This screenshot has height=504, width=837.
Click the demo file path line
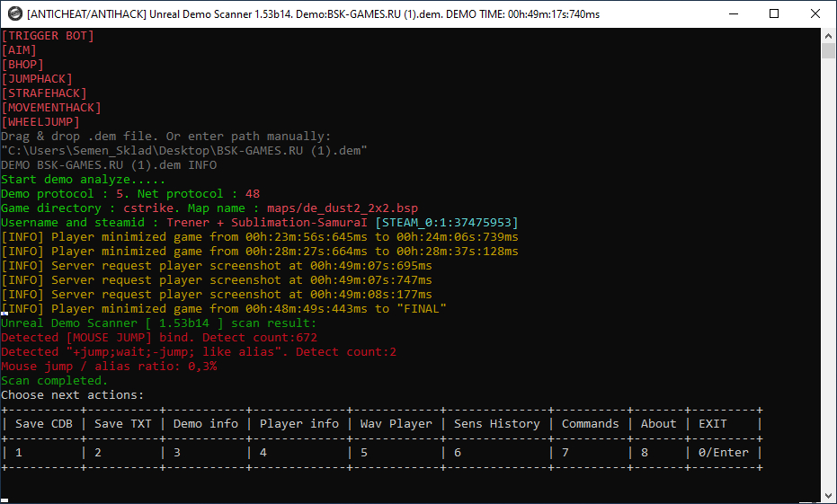[x=184, y=150]
